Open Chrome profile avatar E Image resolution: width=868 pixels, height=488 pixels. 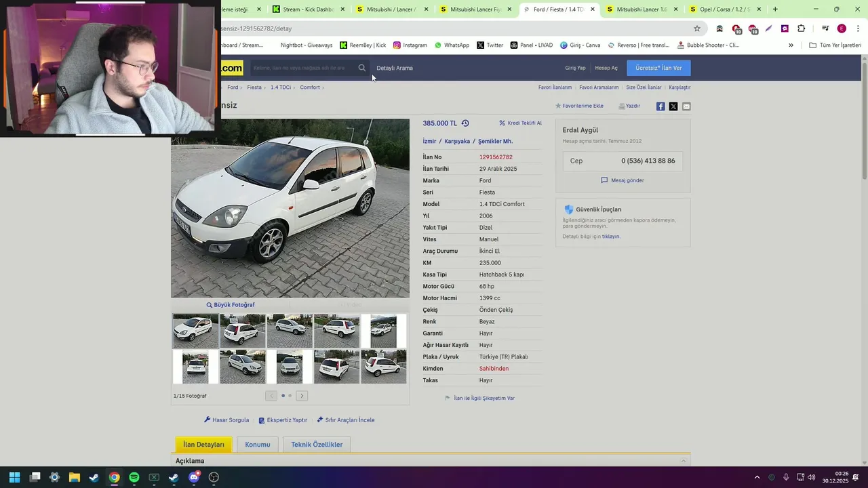[842, 28]
